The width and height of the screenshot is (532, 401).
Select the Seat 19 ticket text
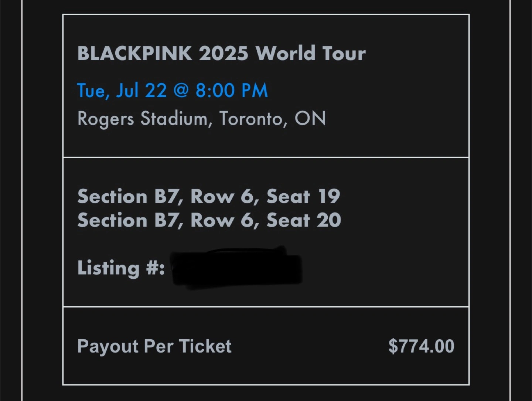[303, 196]
